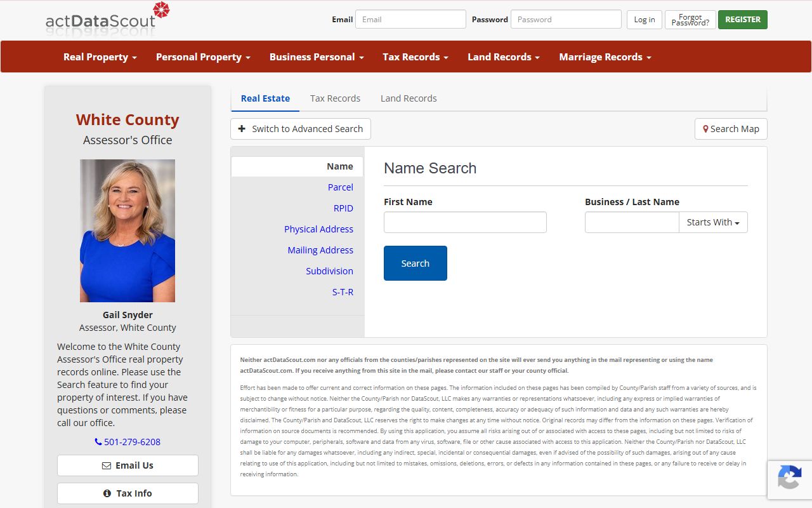
Task: Click the Forgot Password button
Action: click(690, 20)
